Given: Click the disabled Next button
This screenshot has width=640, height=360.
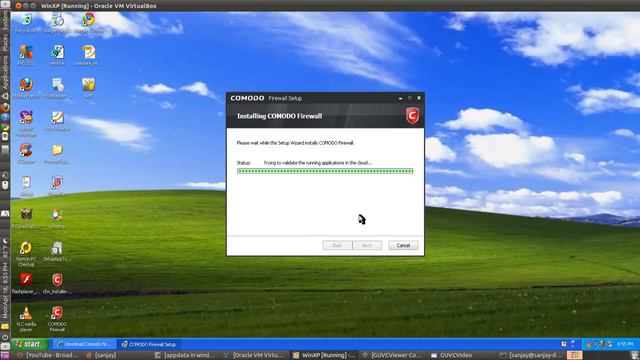Looking at the screenshot, I should pyautogui.click(x=367, y=245).
